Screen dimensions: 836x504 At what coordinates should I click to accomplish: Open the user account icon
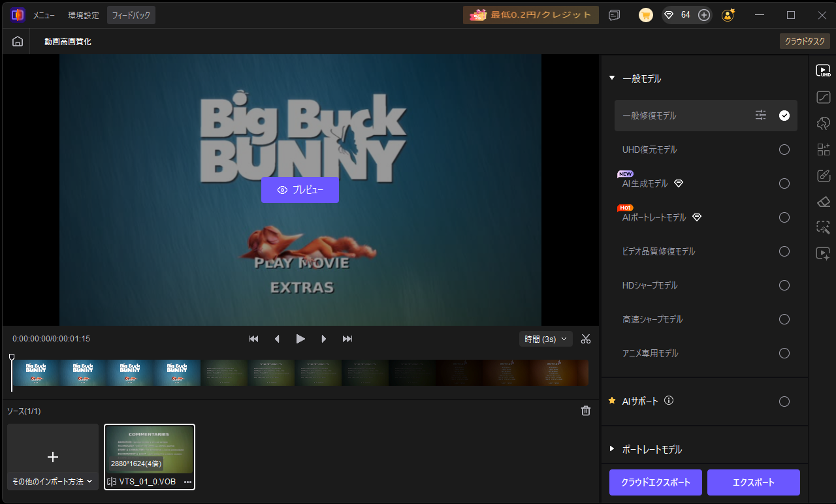click(x=728, y=15)
